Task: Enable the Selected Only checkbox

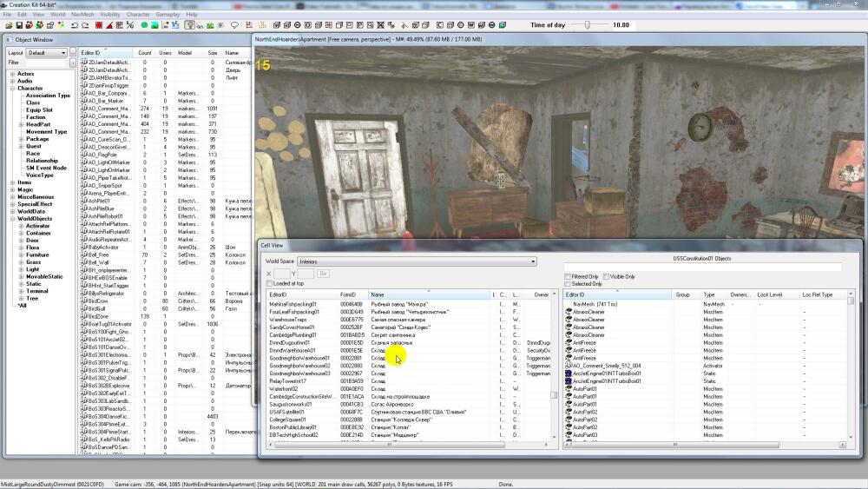Action: [x=568, y=283]
